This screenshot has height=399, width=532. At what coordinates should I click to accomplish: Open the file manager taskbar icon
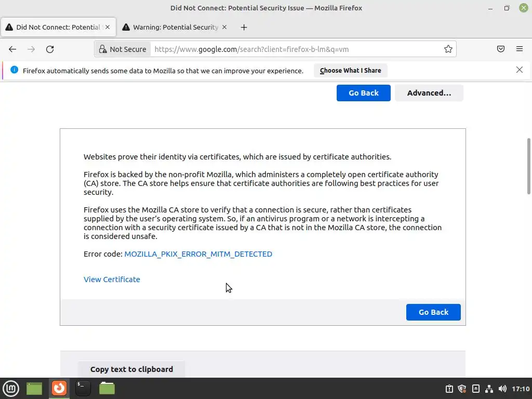point(107,389)
